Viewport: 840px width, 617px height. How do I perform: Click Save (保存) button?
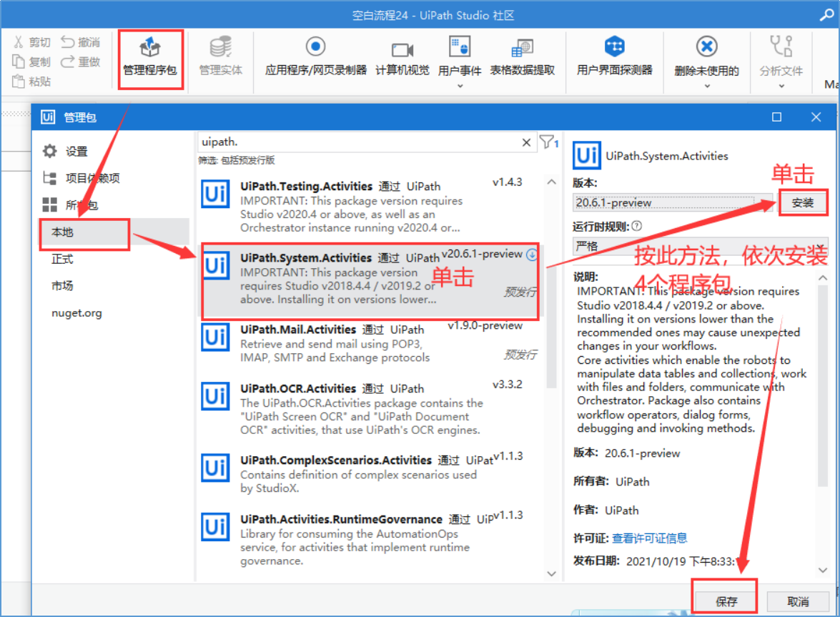point(726,601)
